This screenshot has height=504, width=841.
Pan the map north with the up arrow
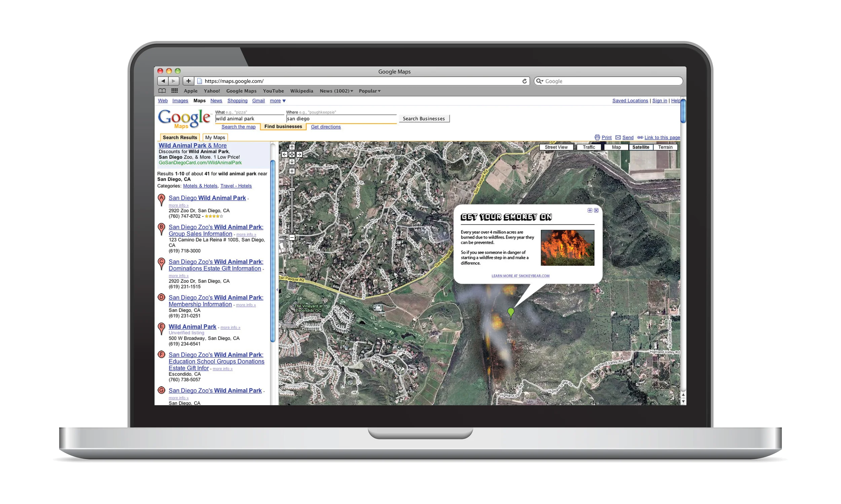tap(292, 148)
